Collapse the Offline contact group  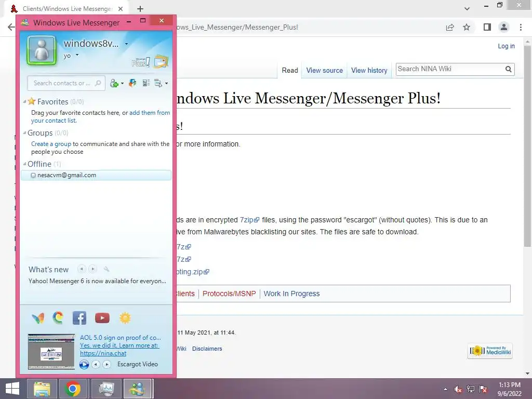coord(24,164)
